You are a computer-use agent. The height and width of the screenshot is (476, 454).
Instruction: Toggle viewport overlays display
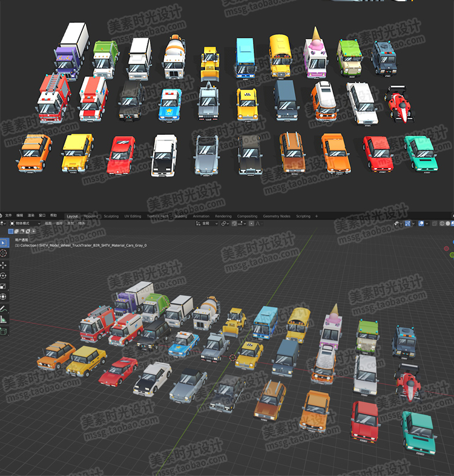421,223
